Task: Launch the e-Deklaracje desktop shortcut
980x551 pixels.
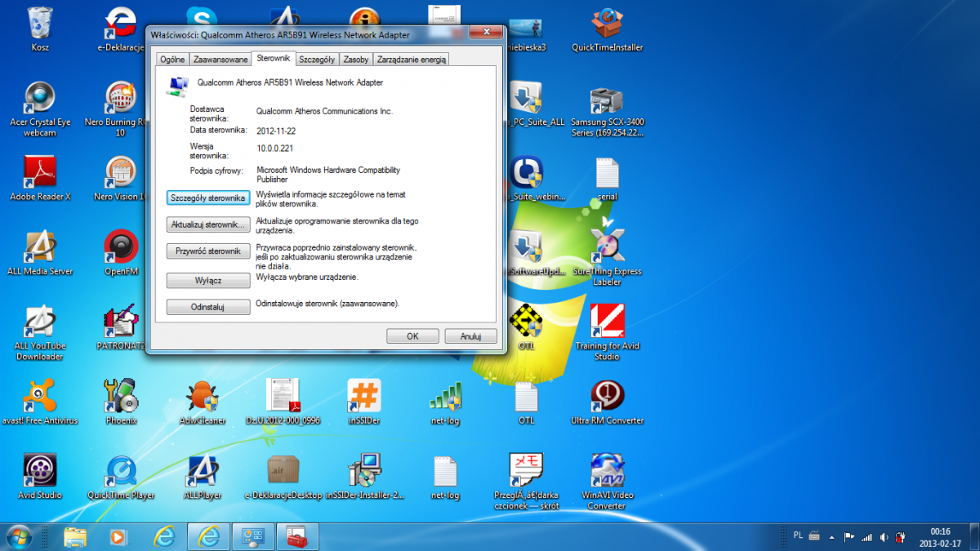Action: 121,29
